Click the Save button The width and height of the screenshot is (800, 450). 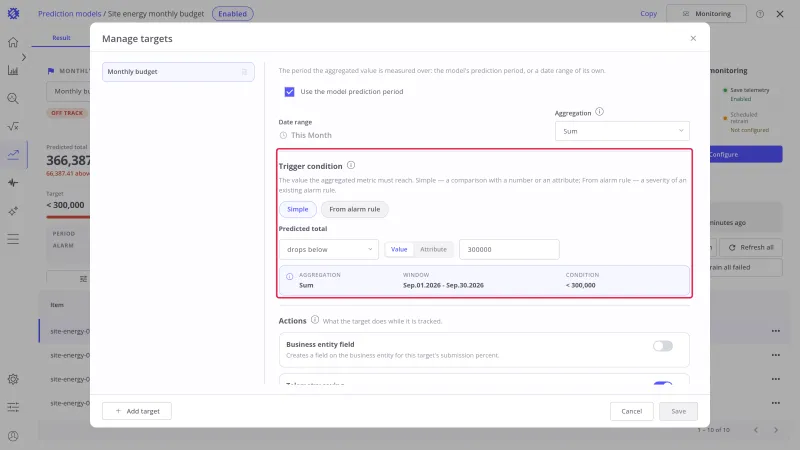pyautogui.click(x=678, y=411)
